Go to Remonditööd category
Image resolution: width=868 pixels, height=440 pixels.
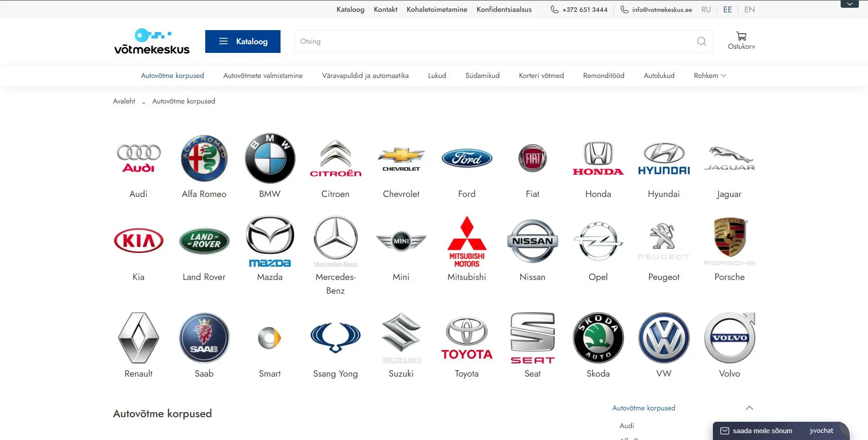[x=603, y=76]
